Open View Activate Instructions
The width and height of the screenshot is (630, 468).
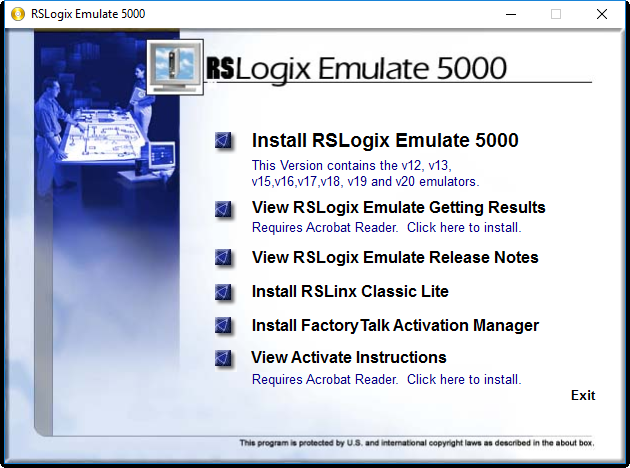[349, 357]
